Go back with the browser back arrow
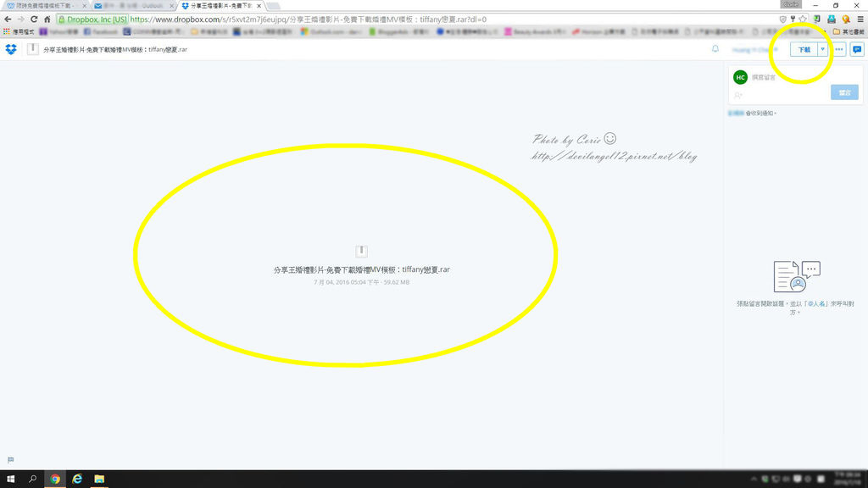Screen dimensions: 868x488 8,19
